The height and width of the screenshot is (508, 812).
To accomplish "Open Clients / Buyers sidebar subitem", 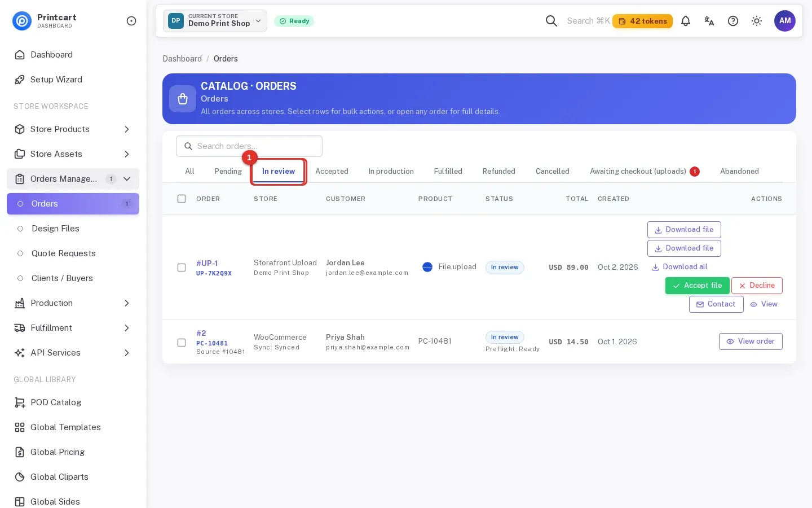I will [73, 278].
